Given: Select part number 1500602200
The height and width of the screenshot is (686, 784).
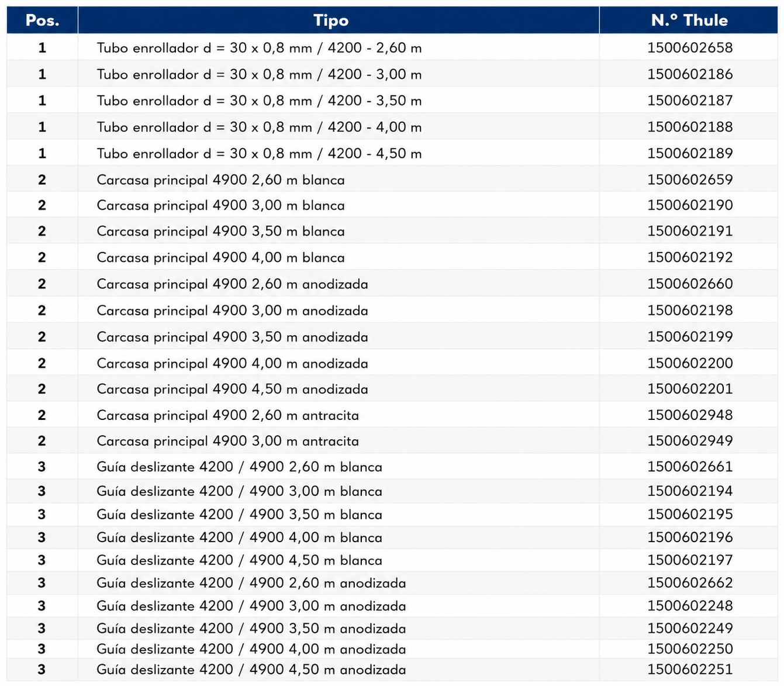Looking at the screenshot, I should click(x=690, y=363).
